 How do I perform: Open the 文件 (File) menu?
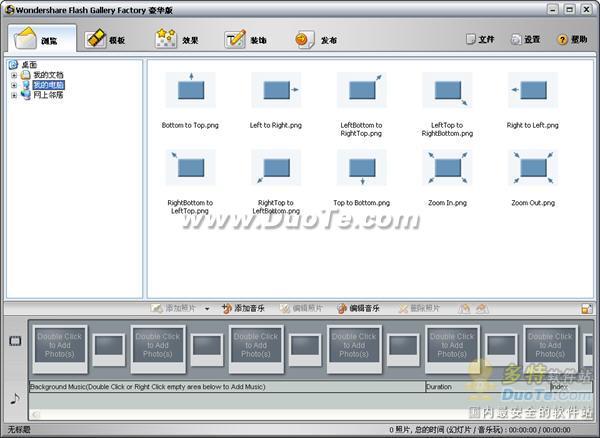(480, 39)
